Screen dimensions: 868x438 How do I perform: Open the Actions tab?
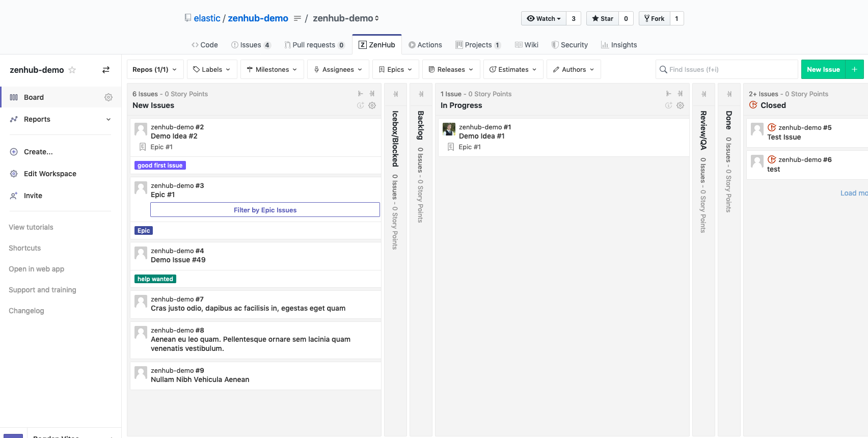pos(425,45)
